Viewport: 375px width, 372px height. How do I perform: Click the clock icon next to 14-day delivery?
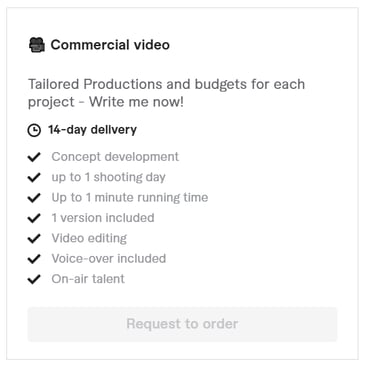click(x=34, y=130)
